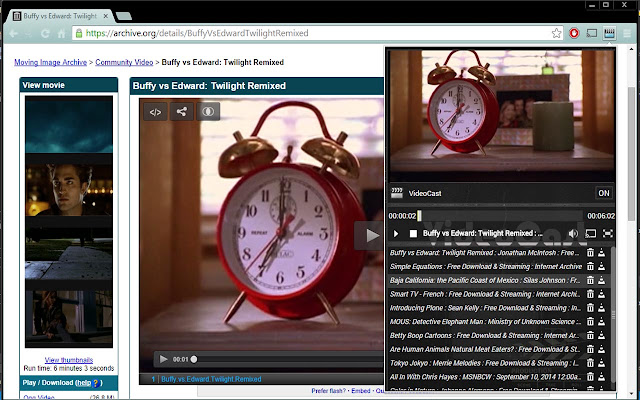Click the embed code icon on video
Image resolution: width=640 pixels, height=400 pixels.
pyautogui.click(x=155, y=112)
